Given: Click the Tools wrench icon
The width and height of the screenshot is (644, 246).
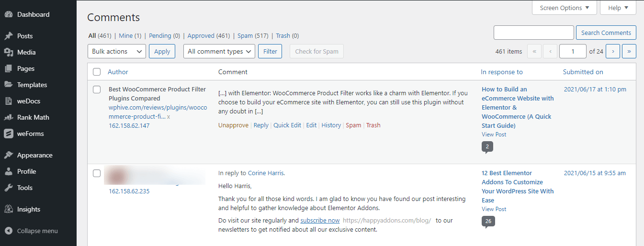Looking at the screenshot, I should (x=8, y=188).
